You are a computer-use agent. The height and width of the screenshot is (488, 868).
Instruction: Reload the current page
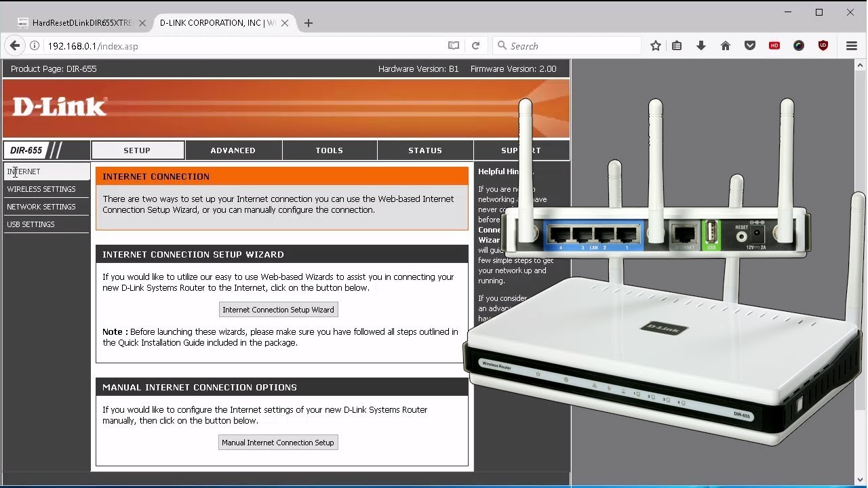(x=475, y=46)
